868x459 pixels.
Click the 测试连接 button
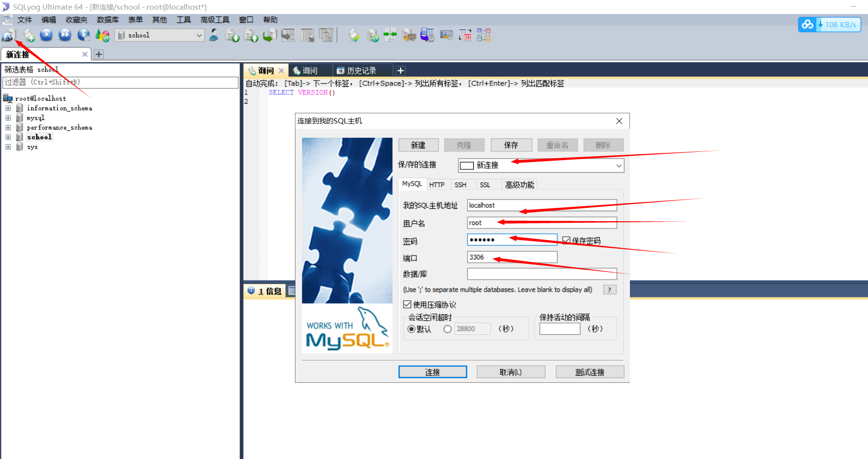pos(590,372)
